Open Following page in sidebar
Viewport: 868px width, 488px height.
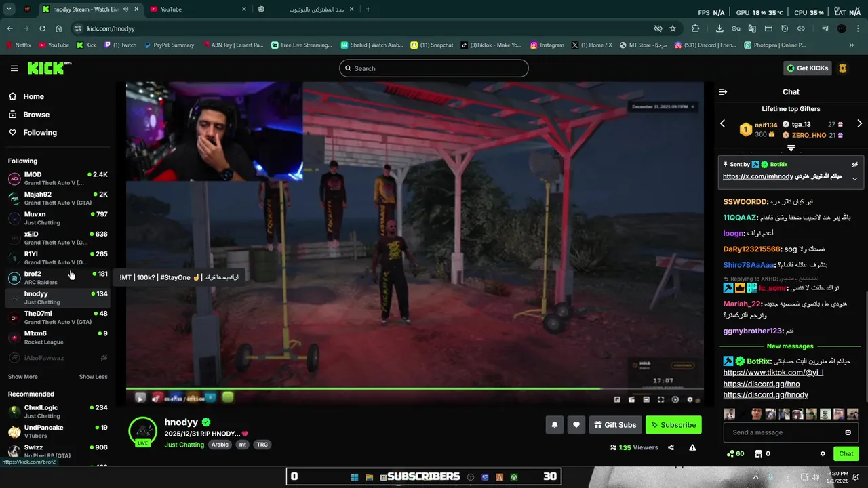coord(40,132)
